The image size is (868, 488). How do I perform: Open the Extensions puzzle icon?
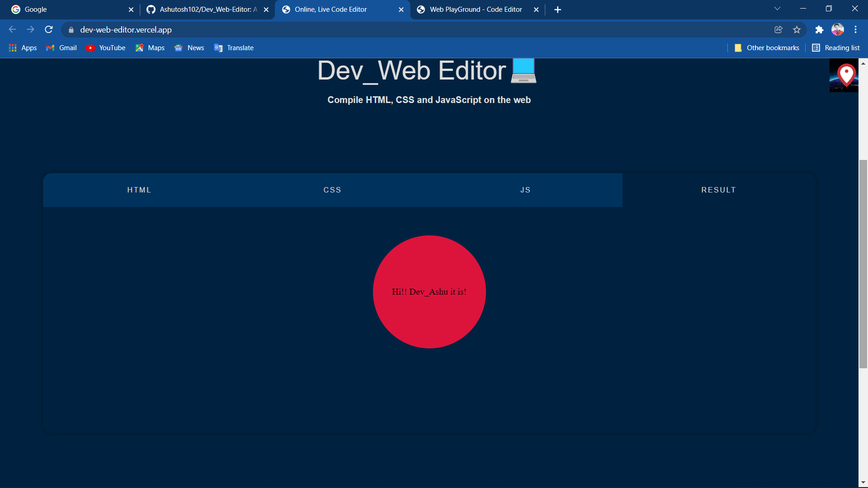[819, 30]
